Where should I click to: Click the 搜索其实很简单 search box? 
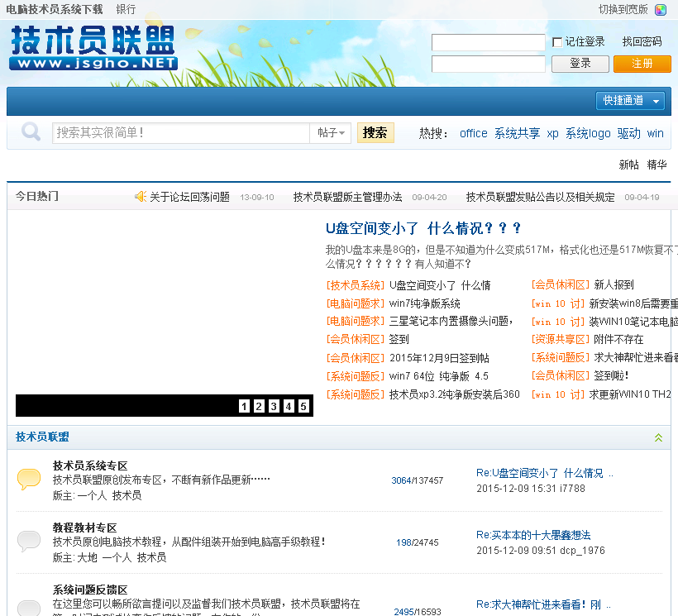coord(181,133)
